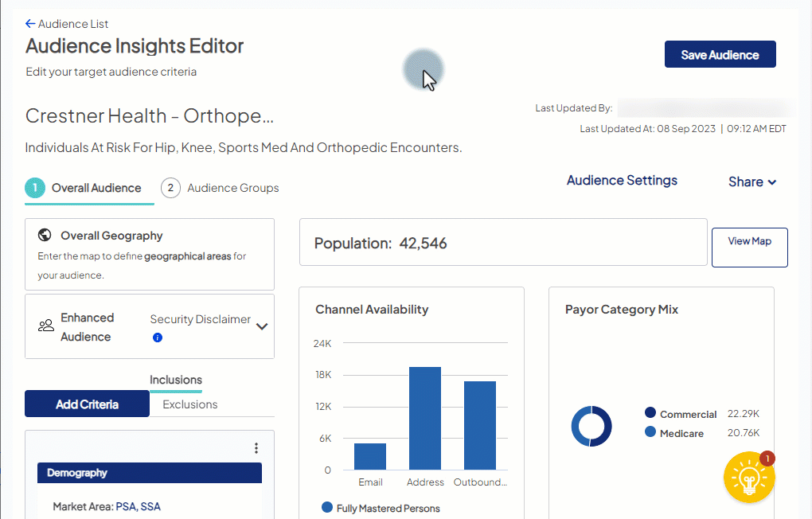Click the notification badge on the lightbulb
Screen dimensions: 812x519
coord(766,459)
